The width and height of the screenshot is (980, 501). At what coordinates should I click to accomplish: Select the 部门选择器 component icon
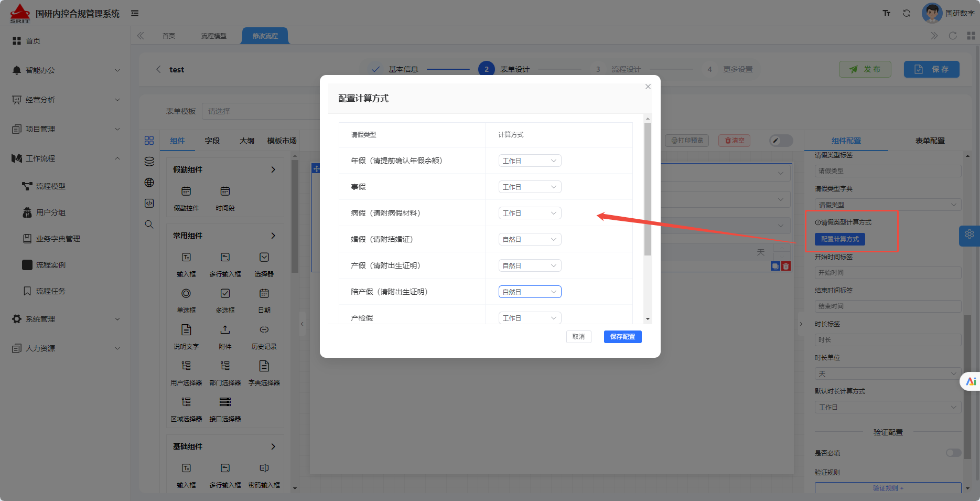[225, 366]
